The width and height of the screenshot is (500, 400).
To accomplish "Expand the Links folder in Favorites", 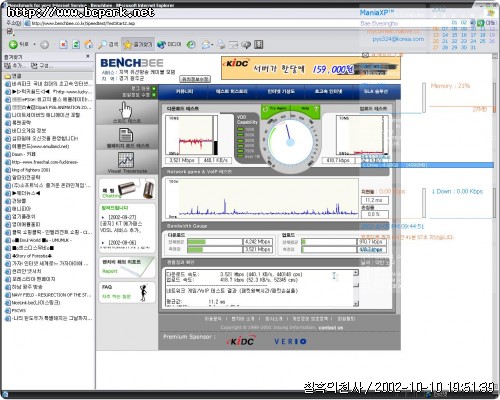I will 13,76.
